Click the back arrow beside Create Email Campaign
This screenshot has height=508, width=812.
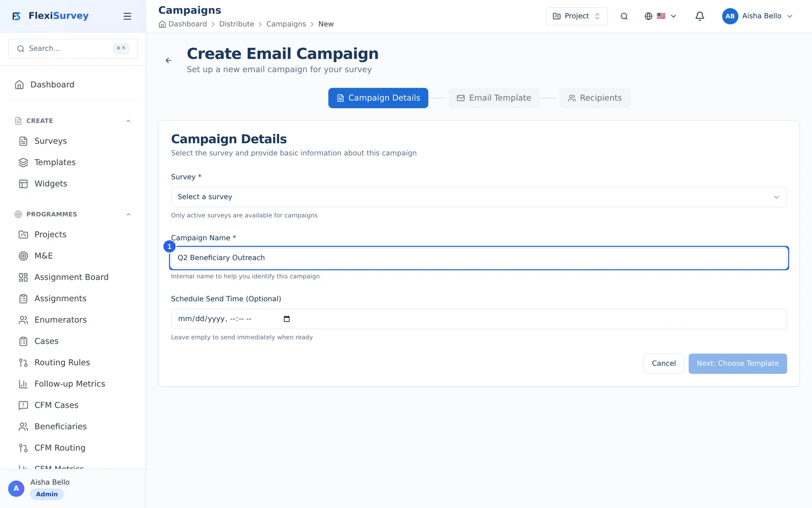pos(168,60)
